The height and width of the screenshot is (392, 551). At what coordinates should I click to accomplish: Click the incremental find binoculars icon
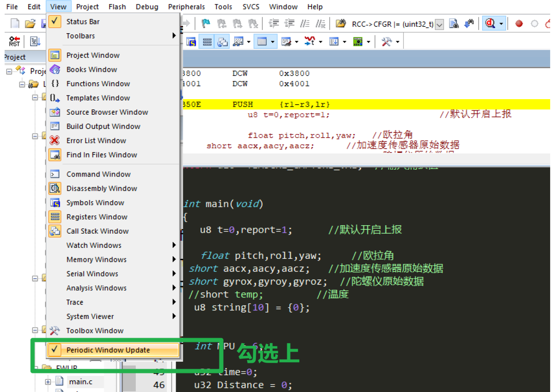(469, 24)
